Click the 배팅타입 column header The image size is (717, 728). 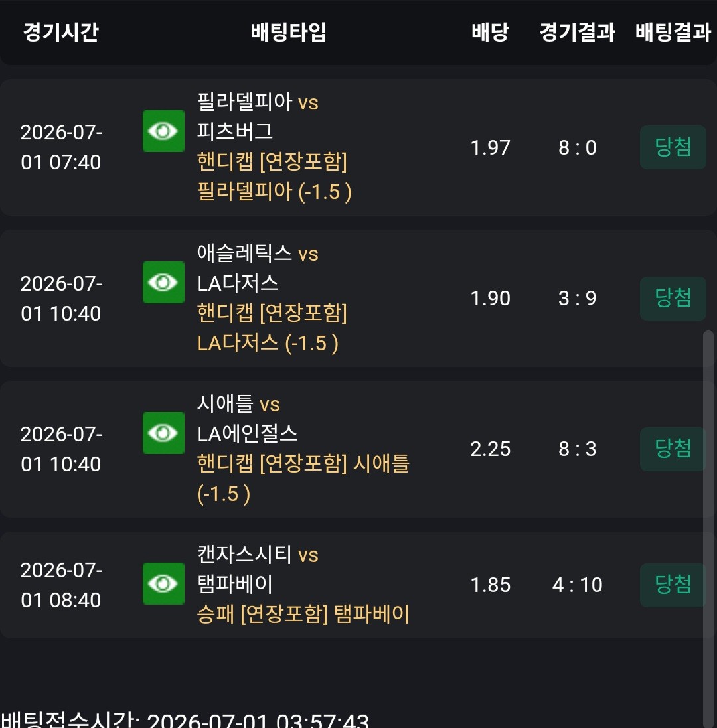point(288,32)
